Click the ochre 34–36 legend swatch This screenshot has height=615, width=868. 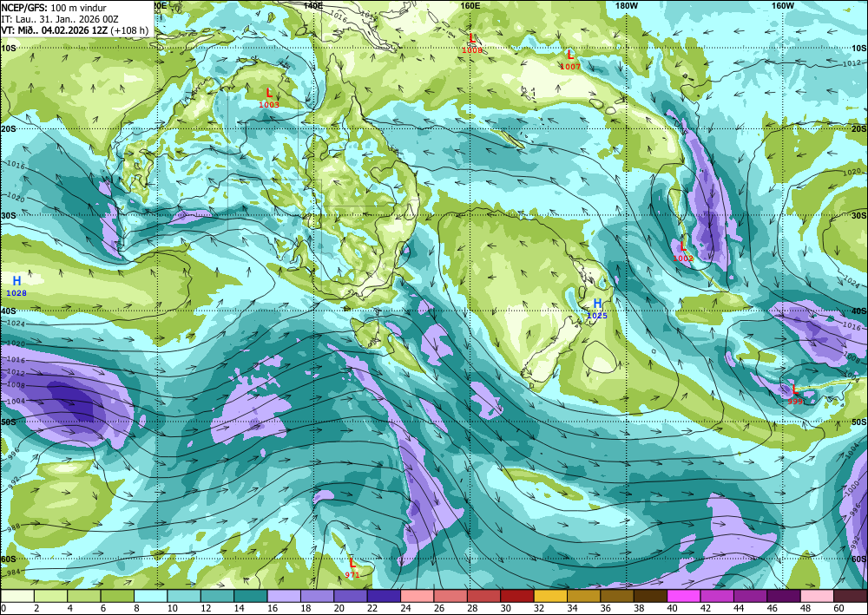[x=583, y=596]
